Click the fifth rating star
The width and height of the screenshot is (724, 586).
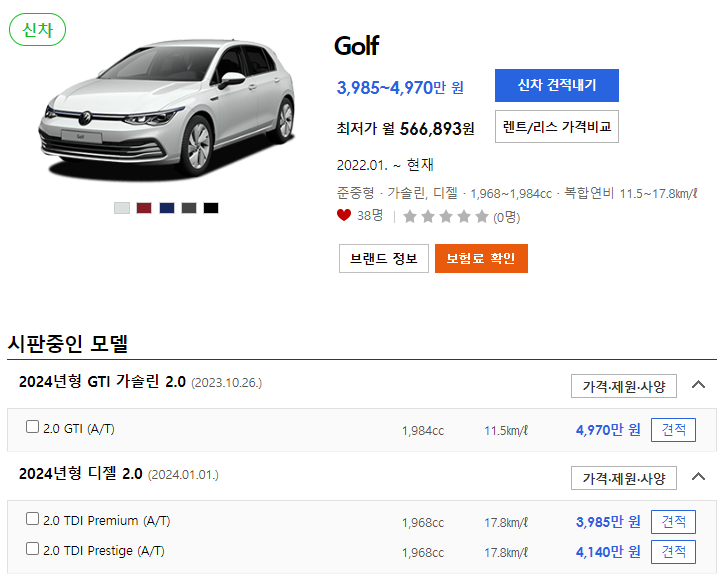pyautogui.click(x=482, y=217)
